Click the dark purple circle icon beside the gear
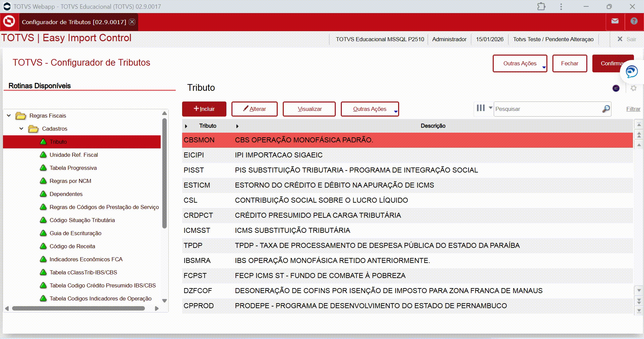Screen dimensions: 644x339 tap(616, 88)
